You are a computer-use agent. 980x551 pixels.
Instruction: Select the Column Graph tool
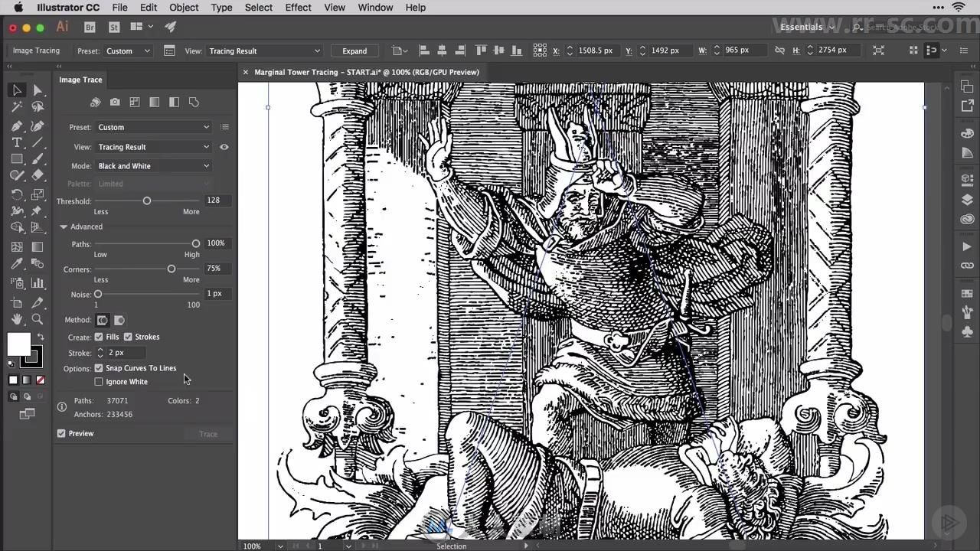(x=38, y=283)
